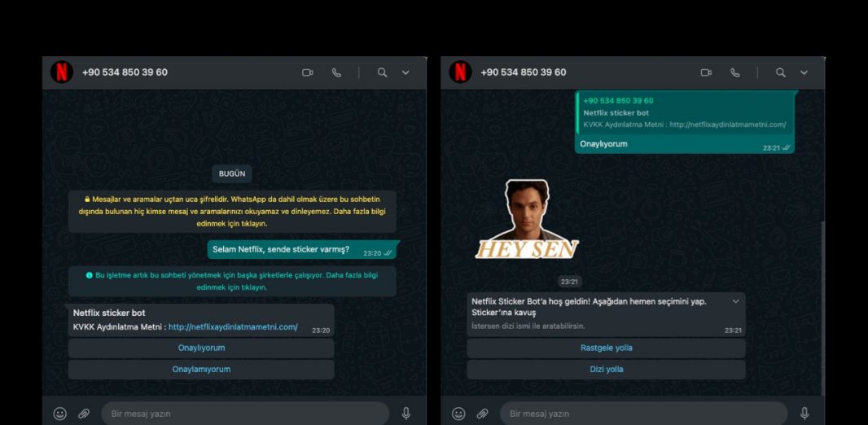
Task: Record voice message in right chat
Action: click(x=804, y=414)
